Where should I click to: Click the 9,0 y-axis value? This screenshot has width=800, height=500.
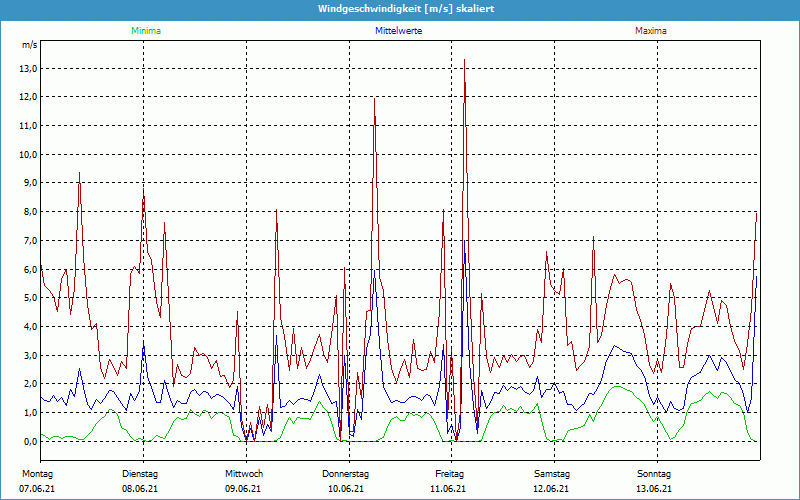pos(30,183)
